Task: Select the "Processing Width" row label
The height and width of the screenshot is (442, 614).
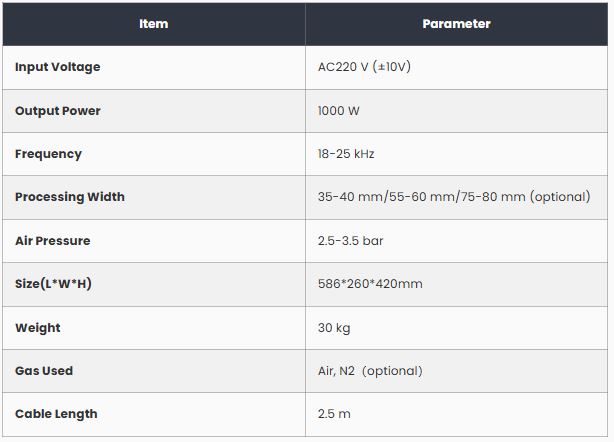Action: pos(70,197)
